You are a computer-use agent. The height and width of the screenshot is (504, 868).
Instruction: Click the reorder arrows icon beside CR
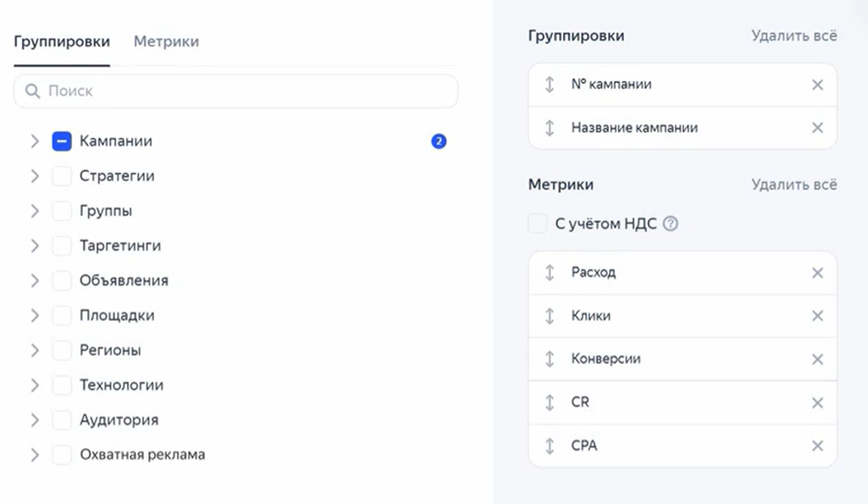[550, 402]
